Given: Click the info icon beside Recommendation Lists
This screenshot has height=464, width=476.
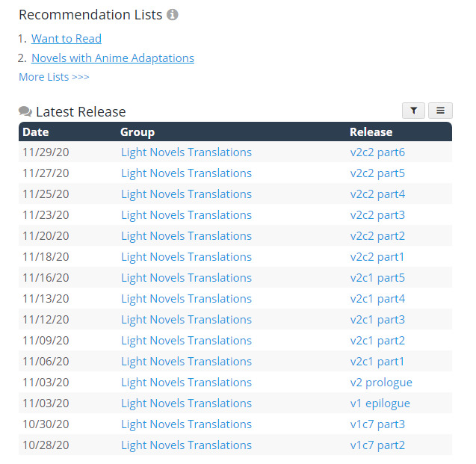Looking at the screenshot, I should pos(173,15).
